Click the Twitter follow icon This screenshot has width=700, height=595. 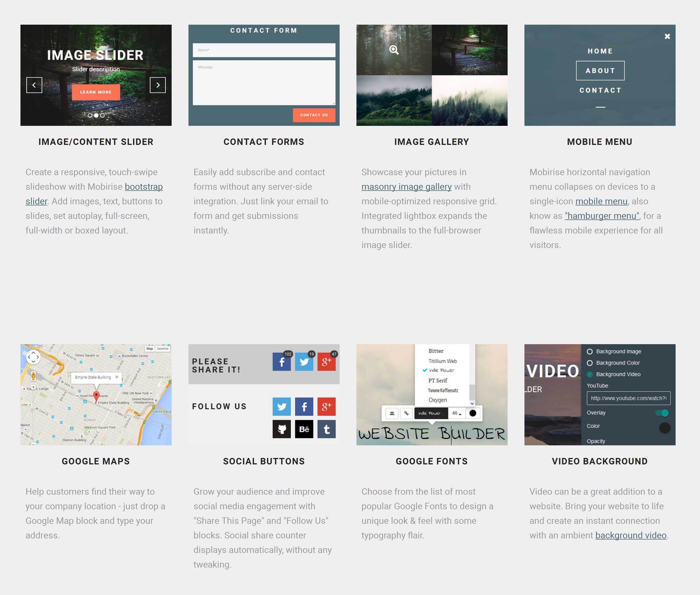point(281,406)
